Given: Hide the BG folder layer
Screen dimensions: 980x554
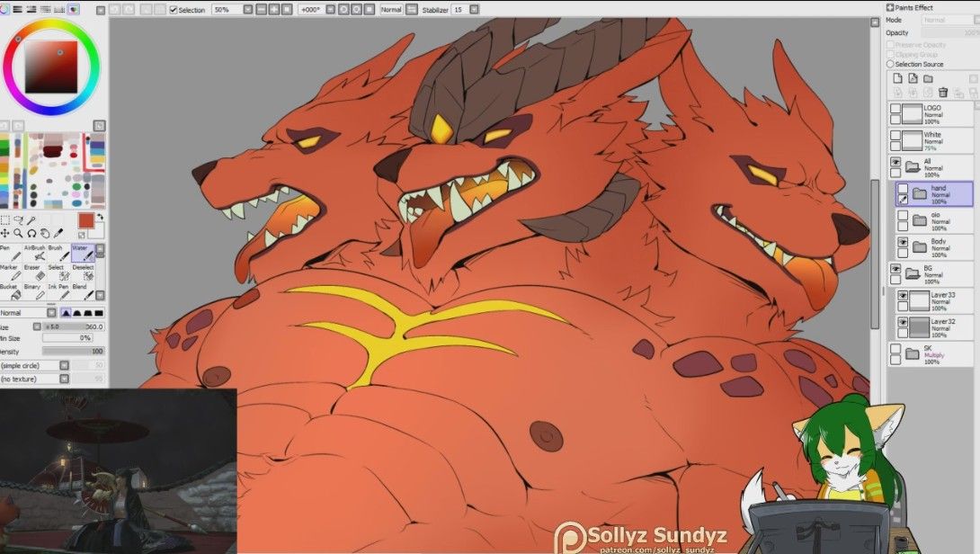Looking at the screenshot, I should coord(895,269).
